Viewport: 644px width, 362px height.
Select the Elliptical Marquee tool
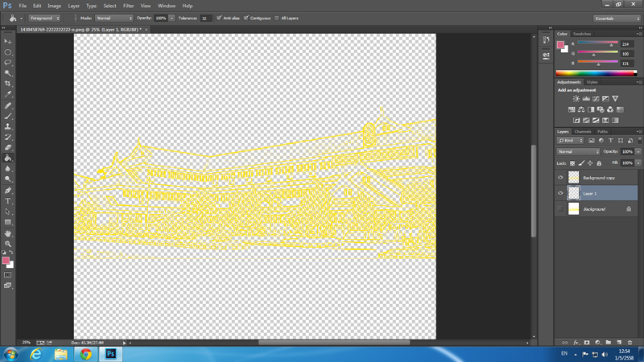pos(8,52)
